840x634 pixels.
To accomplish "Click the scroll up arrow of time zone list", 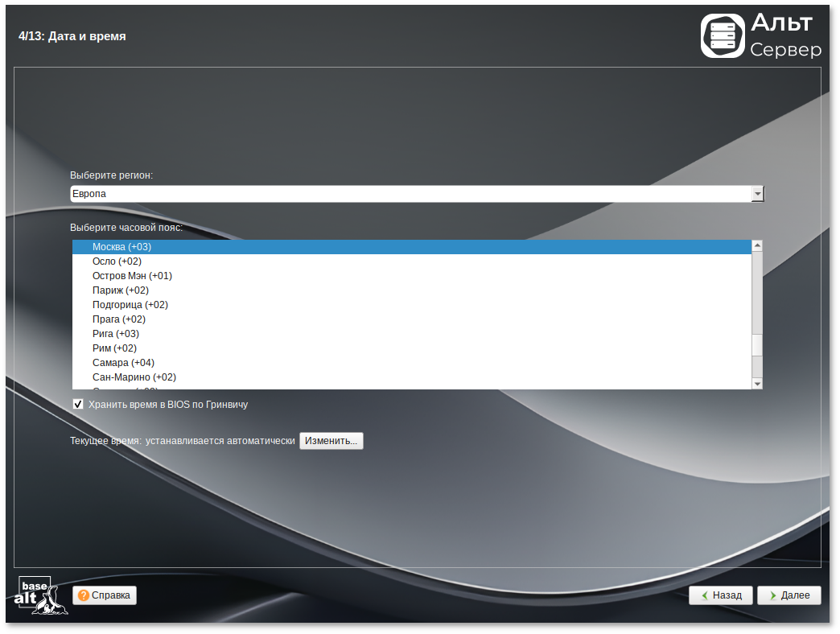I will 757,245.
